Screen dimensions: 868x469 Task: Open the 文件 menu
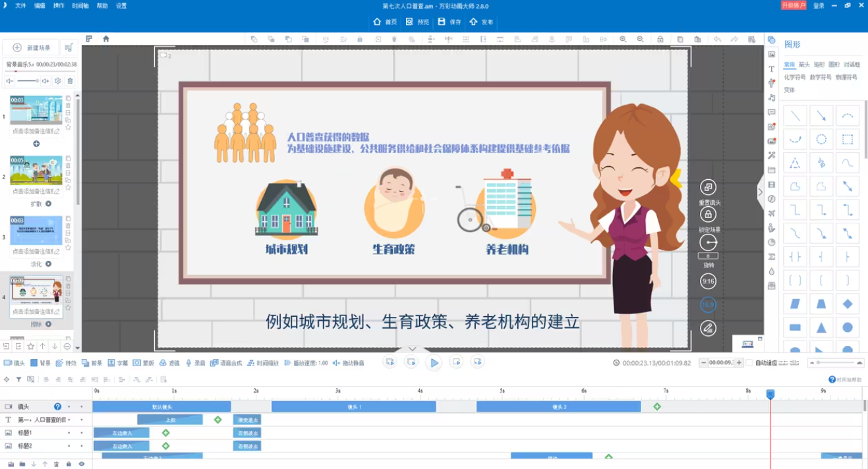[20, 6]
